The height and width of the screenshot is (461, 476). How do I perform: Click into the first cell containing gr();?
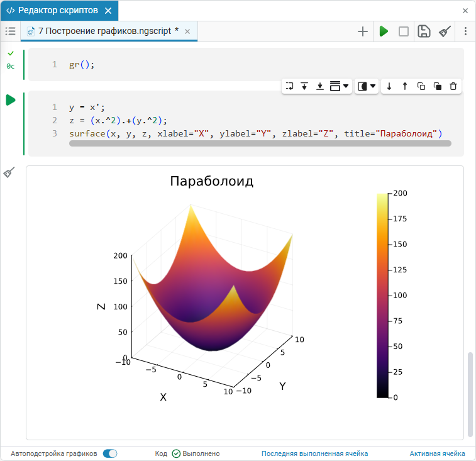pyautogui.click(x=246, y=64)
